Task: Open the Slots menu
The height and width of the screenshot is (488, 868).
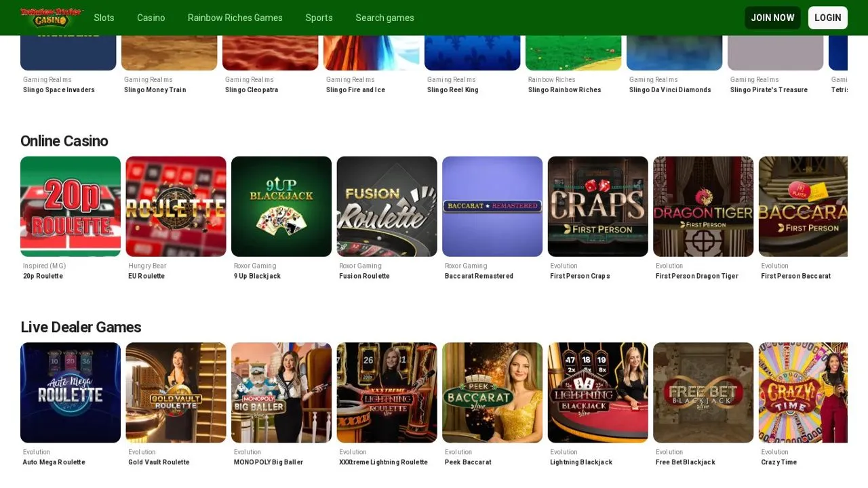Action: click(104, 18)
